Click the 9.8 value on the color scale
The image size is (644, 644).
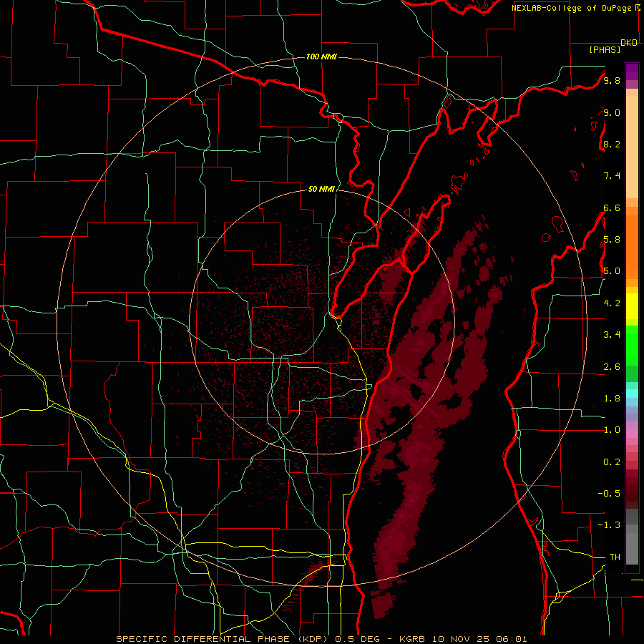(x=612, y=80)
